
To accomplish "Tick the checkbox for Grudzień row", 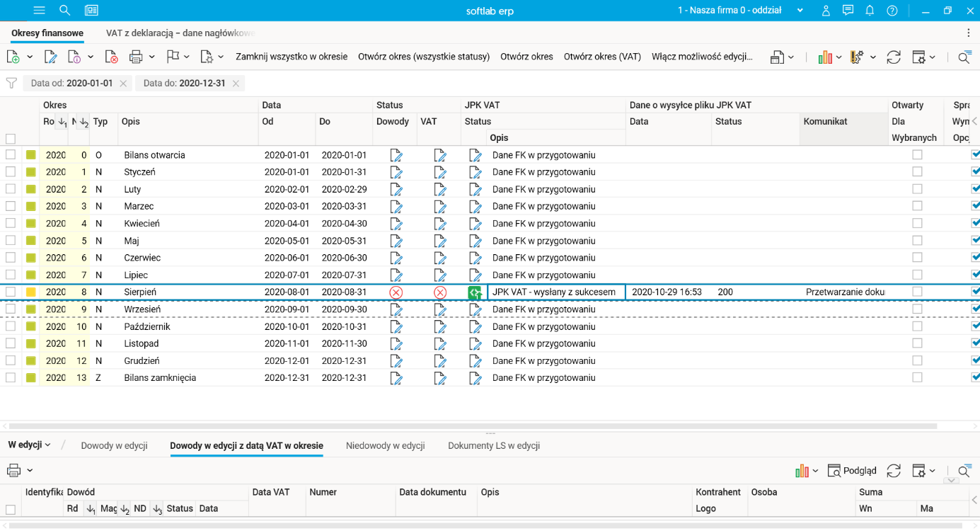I will tap(11, 360).
